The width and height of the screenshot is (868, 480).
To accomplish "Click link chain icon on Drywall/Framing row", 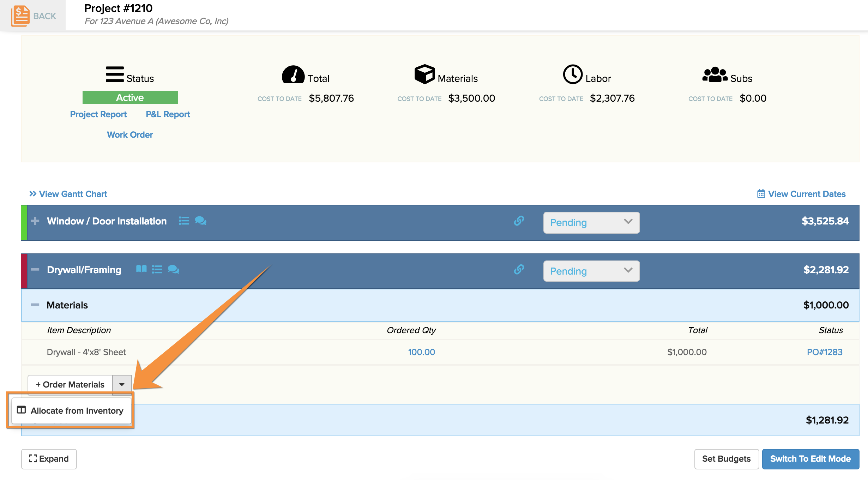I will (x=519, y=270).
